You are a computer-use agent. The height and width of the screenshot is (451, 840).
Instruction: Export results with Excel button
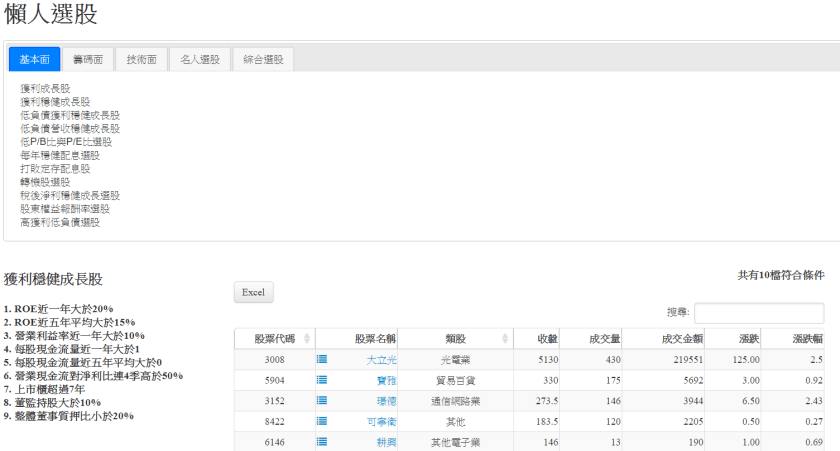pos(253,292)
